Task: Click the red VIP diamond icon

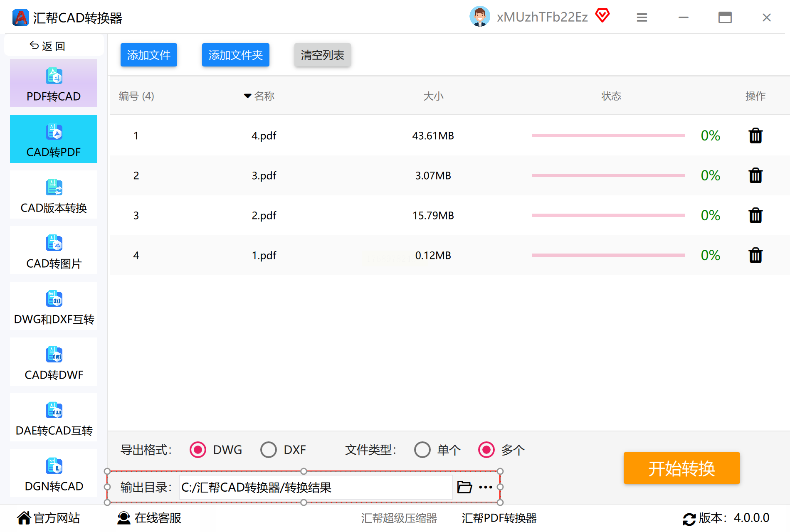Action: [602, 16]
